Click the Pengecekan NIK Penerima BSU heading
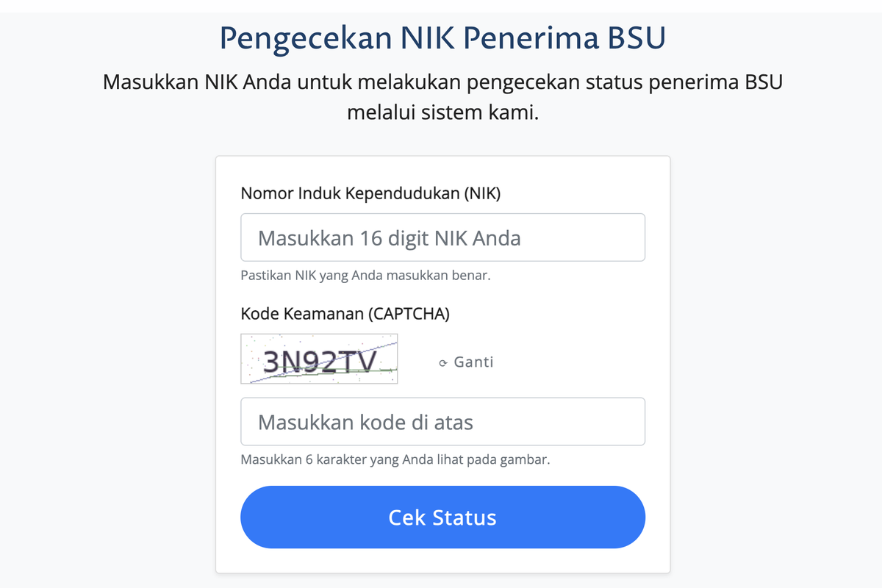Viewport: 882px width, 588px height. coord(442,38)
